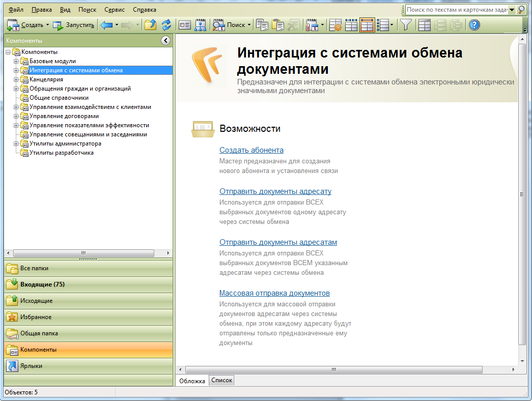Open the dropdown arrow next to Создать
Viewport: 532px width, 401px height.
pyautogui.click(x=47, y=25)
